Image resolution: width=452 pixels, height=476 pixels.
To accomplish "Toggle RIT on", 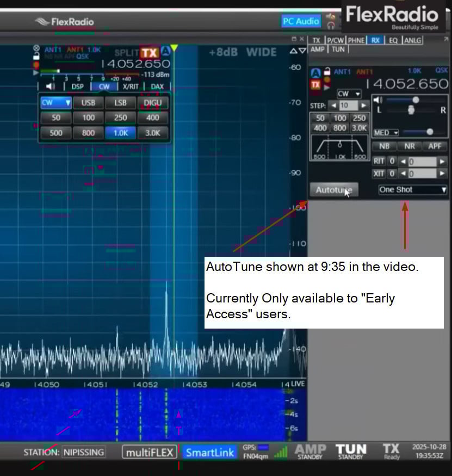I will [379, 161].
